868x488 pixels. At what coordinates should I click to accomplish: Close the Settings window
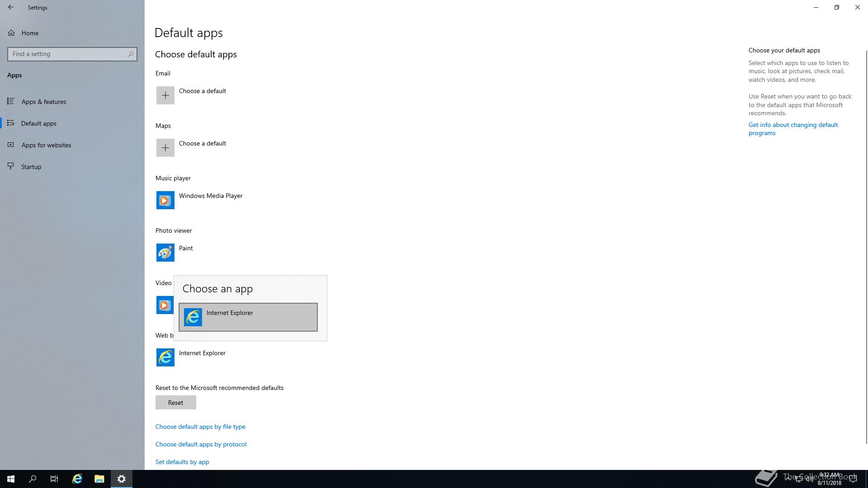tap(858, 7)
